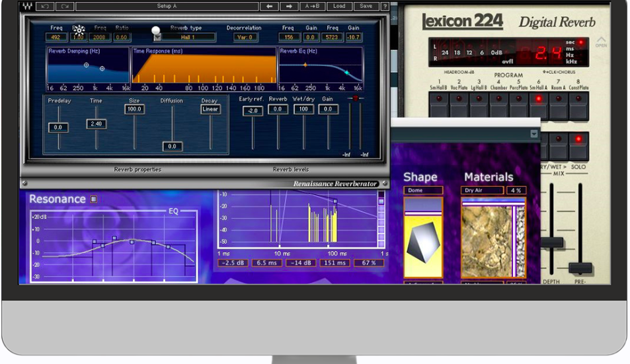This screenshot has height=364, width=630.
Task: Toggle the Resonance checkbox
Action: (x=93, y=199)
